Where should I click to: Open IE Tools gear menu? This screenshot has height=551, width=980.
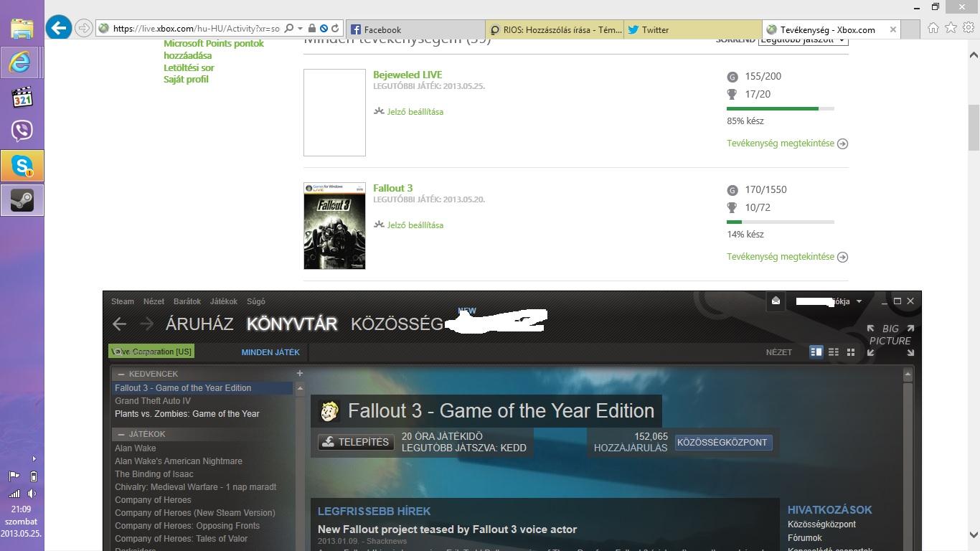[x=969, y=28]
